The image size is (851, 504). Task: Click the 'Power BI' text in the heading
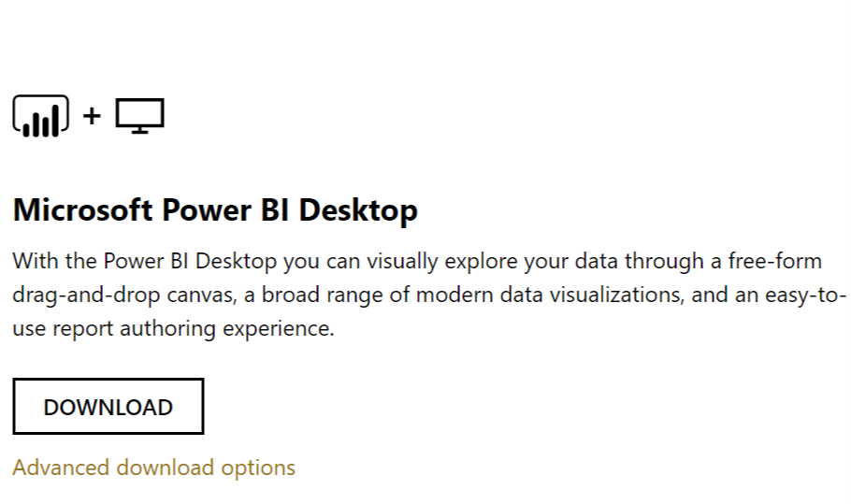(225, 210)
